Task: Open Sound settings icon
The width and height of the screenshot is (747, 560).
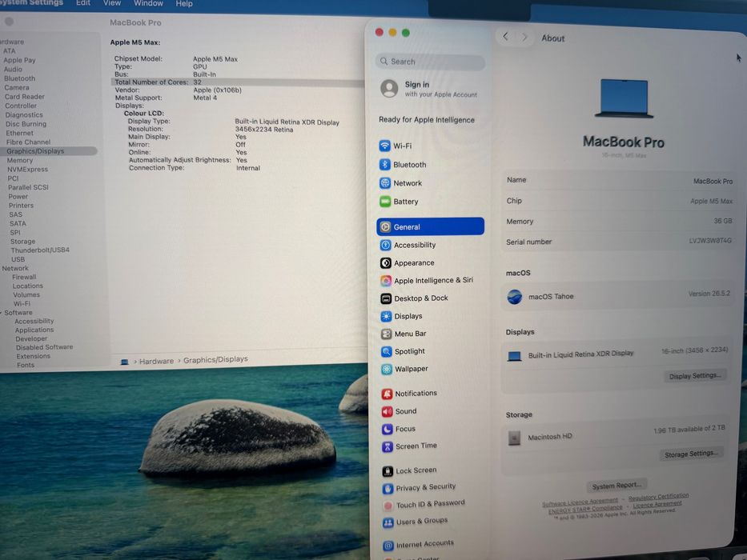Action: (388, 412)
